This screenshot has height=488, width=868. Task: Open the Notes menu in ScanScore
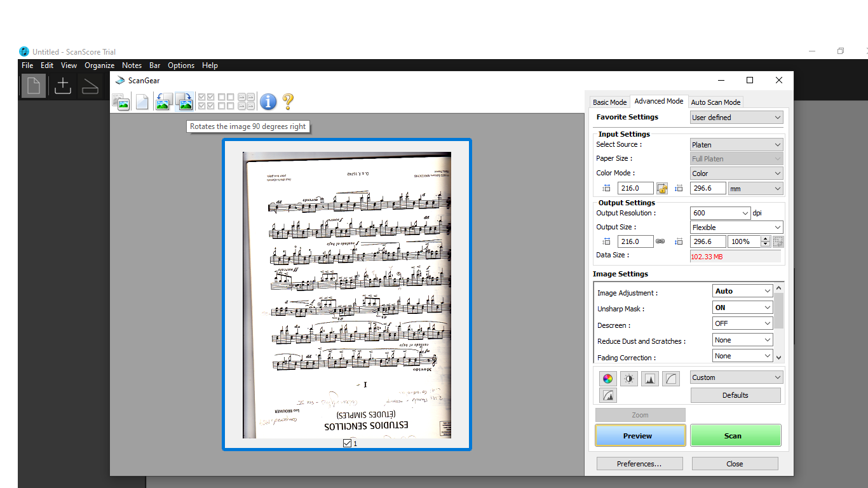pyautogui.click(x=132, y=65)
